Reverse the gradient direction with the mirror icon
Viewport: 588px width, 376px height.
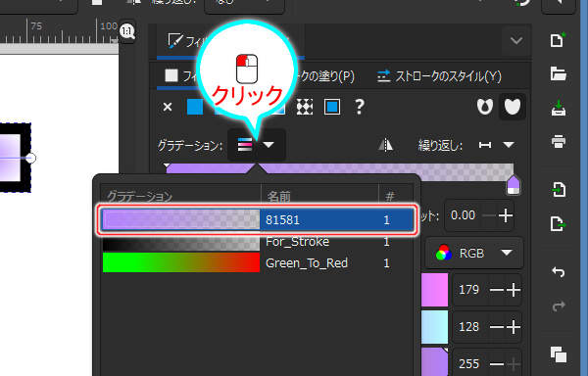pos(385,145)
